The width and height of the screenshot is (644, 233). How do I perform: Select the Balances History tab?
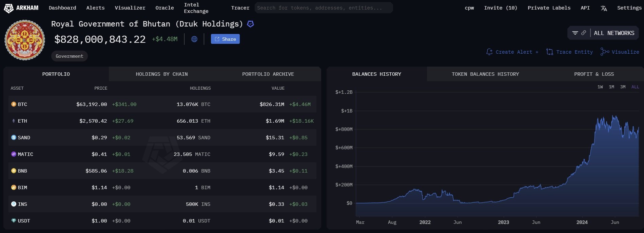click(x=376, y=74)
